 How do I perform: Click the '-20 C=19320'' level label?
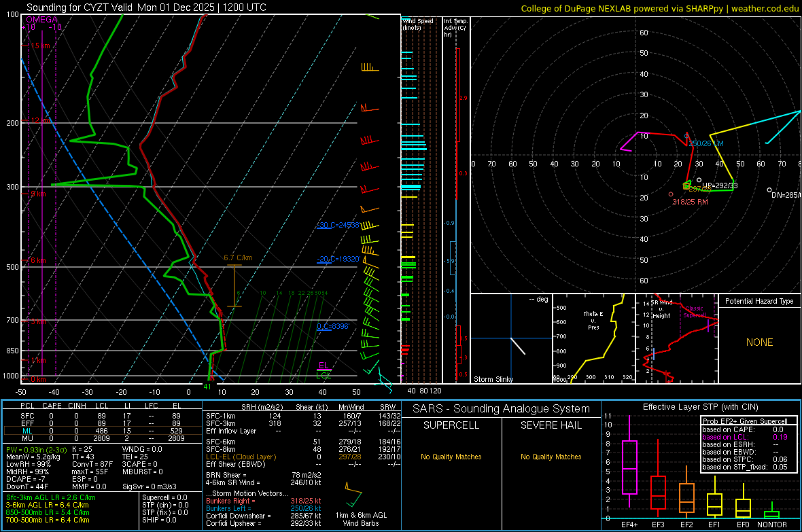[x=338, y=259]
